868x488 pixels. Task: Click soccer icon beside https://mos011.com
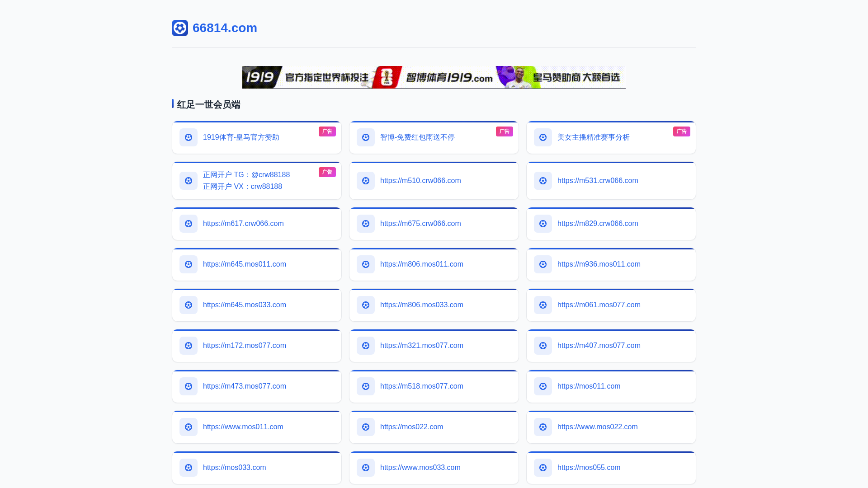[543, 386]
